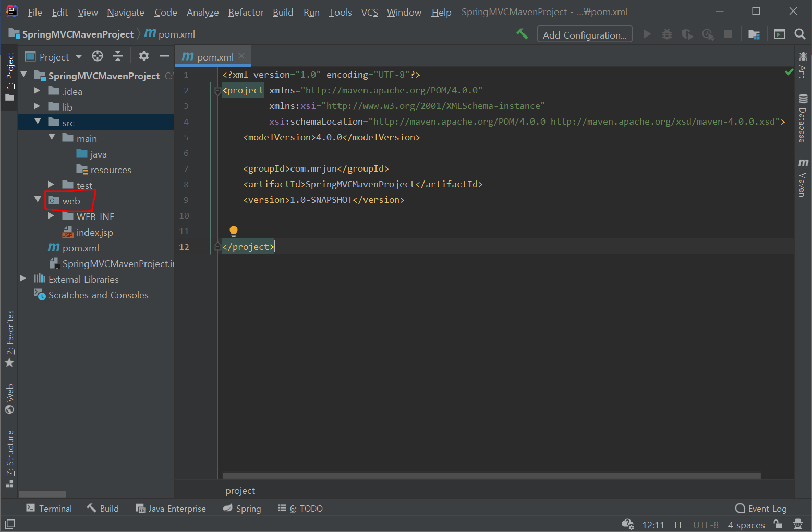Viewport: 812px width, 532px height.
Task: Click the editor horizontal scrollbar
Action: [x=491, y=476]
